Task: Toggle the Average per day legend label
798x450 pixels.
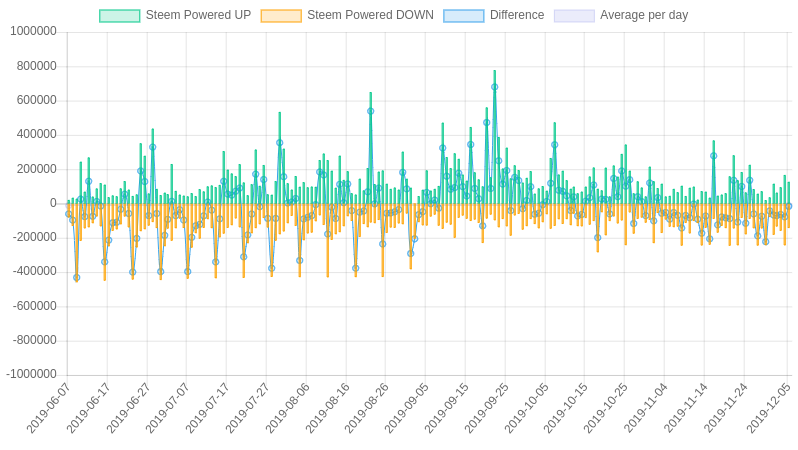Action: pos(644,15)
